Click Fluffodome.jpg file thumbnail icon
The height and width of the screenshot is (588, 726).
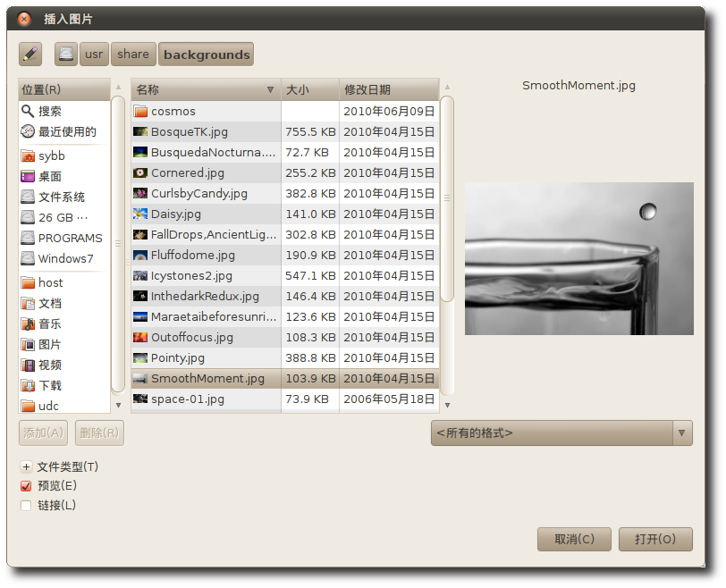140,255
